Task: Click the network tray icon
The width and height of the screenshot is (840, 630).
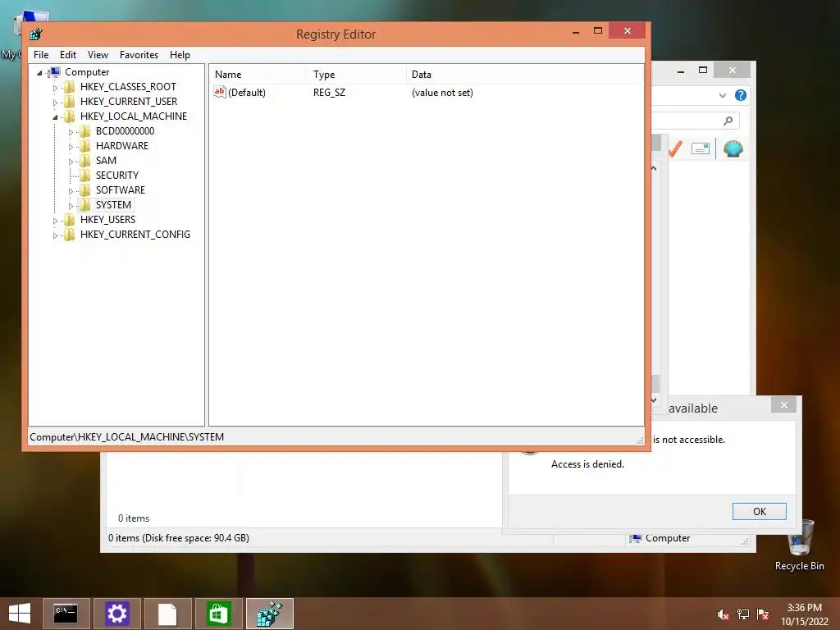Action: click(743, 614)
